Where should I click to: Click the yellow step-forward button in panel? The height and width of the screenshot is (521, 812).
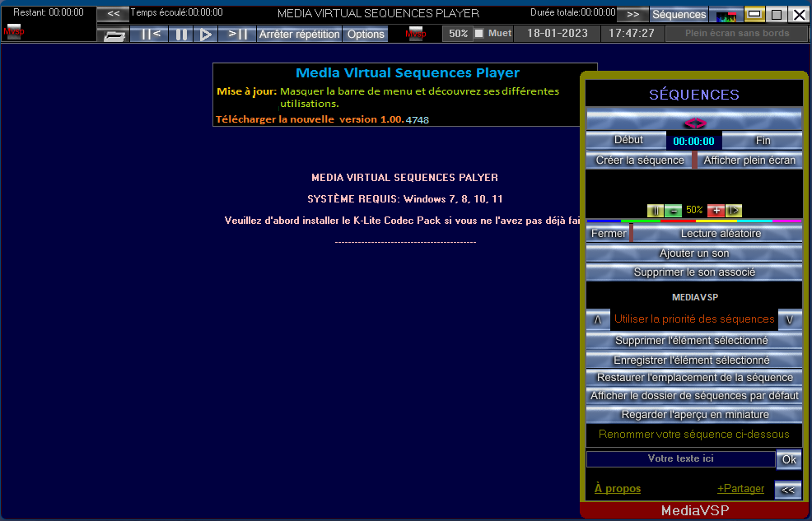[734, 211]
